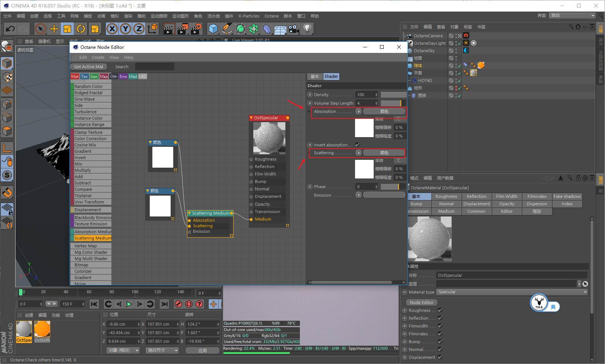Collapse the OctSpecular node triangle

coord(251,118)
